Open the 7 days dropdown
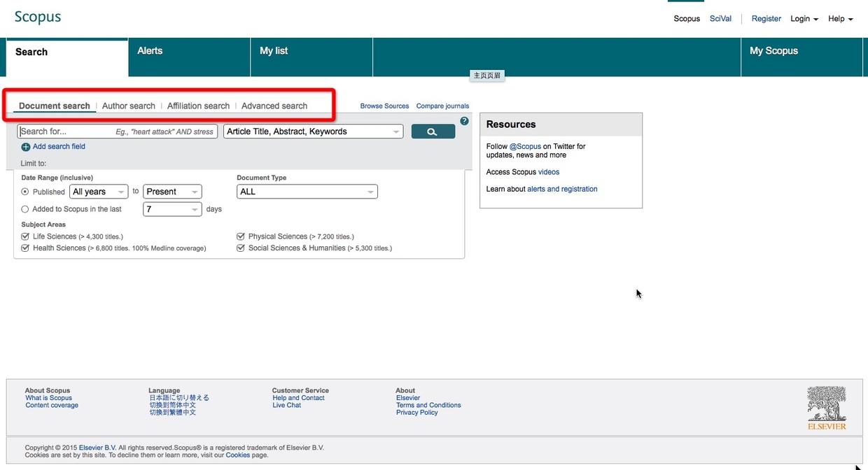This screenshot has width=868, height=470. click(172, 209)
